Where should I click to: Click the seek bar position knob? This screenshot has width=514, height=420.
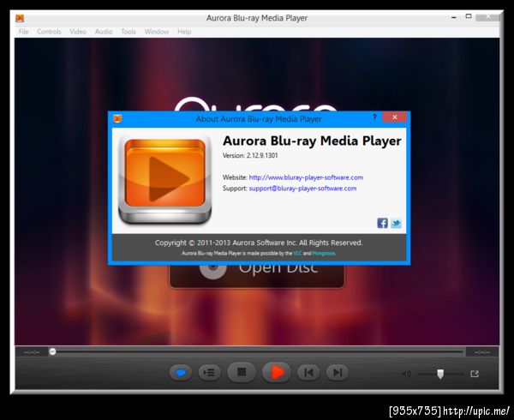(52, 351)
